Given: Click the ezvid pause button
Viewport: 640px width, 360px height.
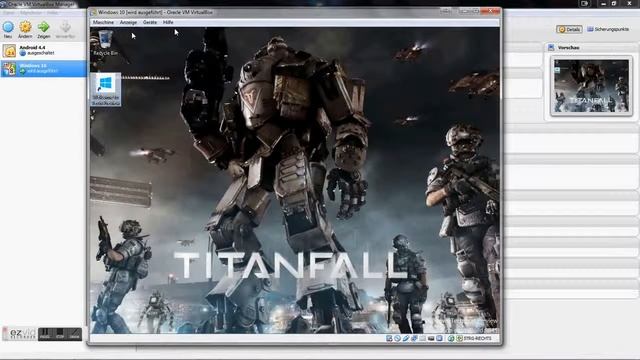Looking at the screenshot, I should click(45, 334).
